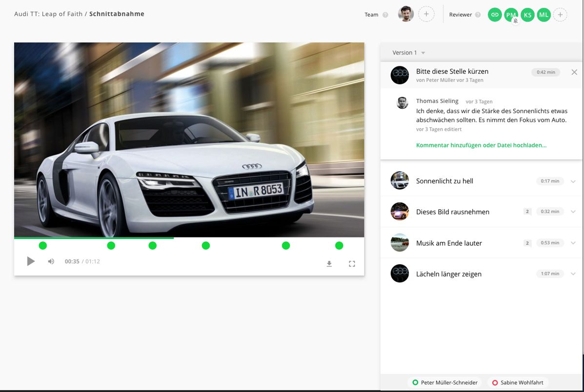Select reviewer PM avatar
The image size is (584, 392).
pos(511,15)
